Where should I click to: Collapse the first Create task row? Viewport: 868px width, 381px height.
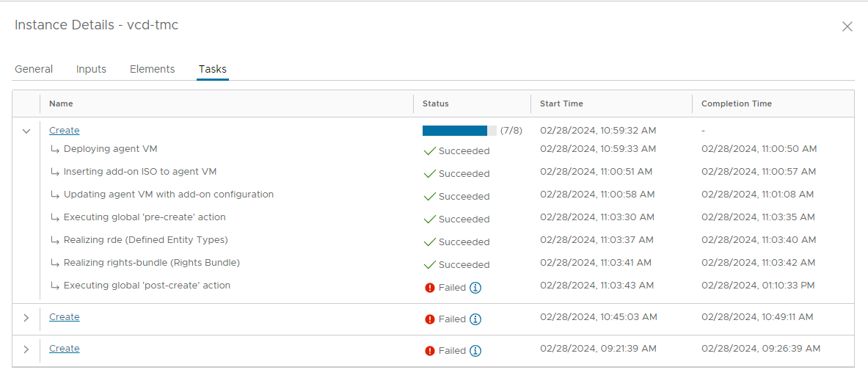click(26, 131)
